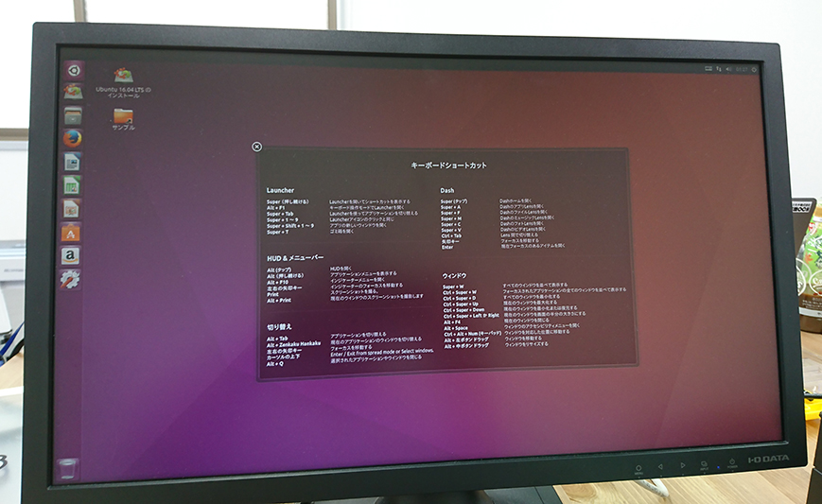Open the sound volume indicator menu
The image size is (822, 504).
(730, 68)
